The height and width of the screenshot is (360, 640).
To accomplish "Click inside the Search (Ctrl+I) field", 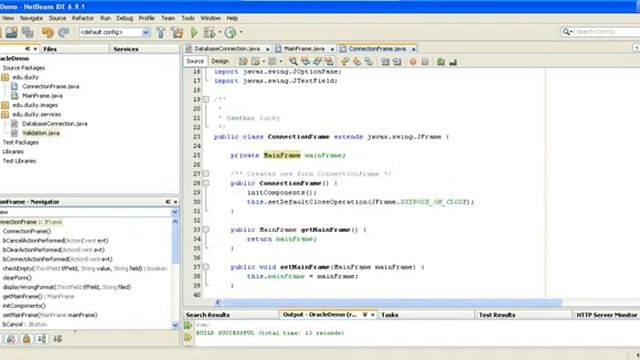I will pyautogui.click(x=607, y=32).
